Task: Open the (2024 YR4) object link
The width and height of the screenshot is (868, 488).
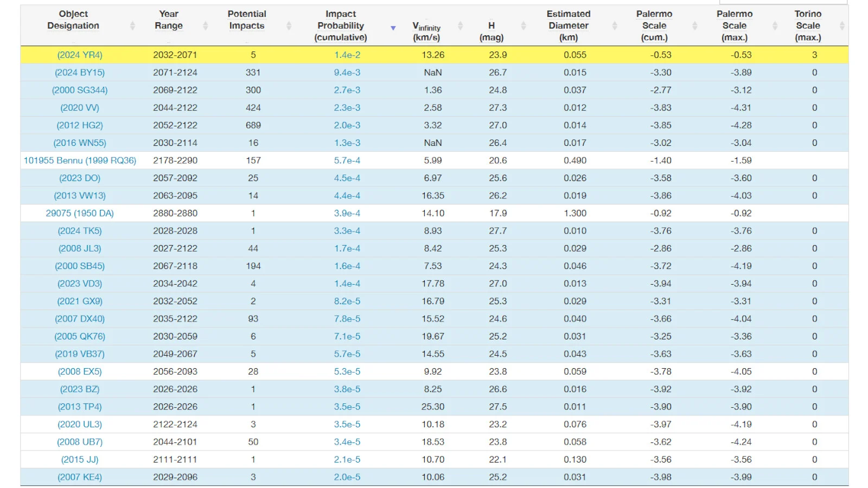Action: [x=80, y=55]
